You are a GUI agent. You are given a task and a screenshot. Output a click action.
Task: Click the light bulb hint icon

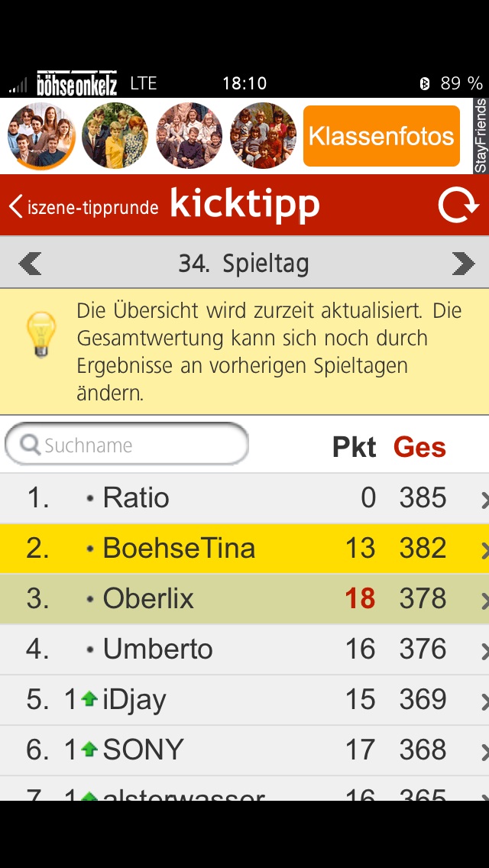point(41,335)
